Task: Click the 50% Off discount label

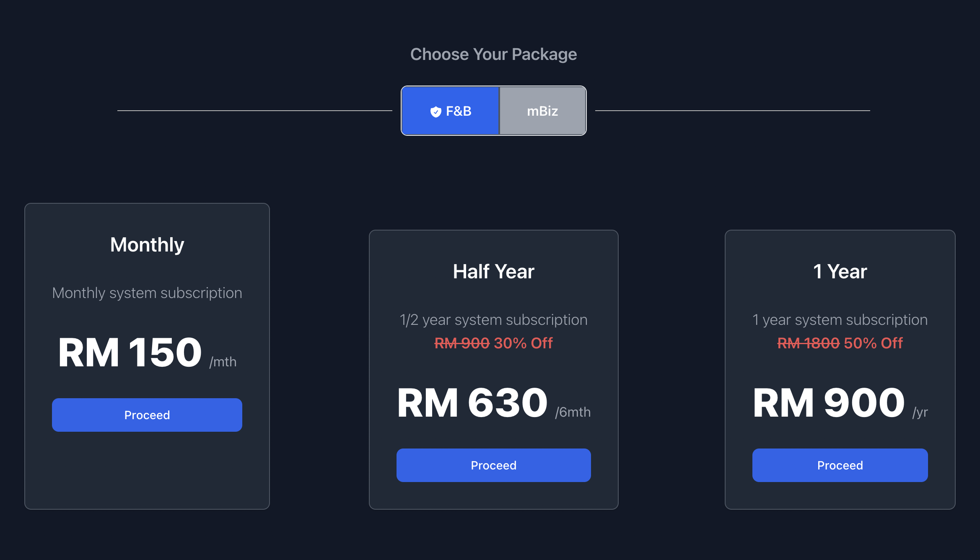Action: coord(873,343)
